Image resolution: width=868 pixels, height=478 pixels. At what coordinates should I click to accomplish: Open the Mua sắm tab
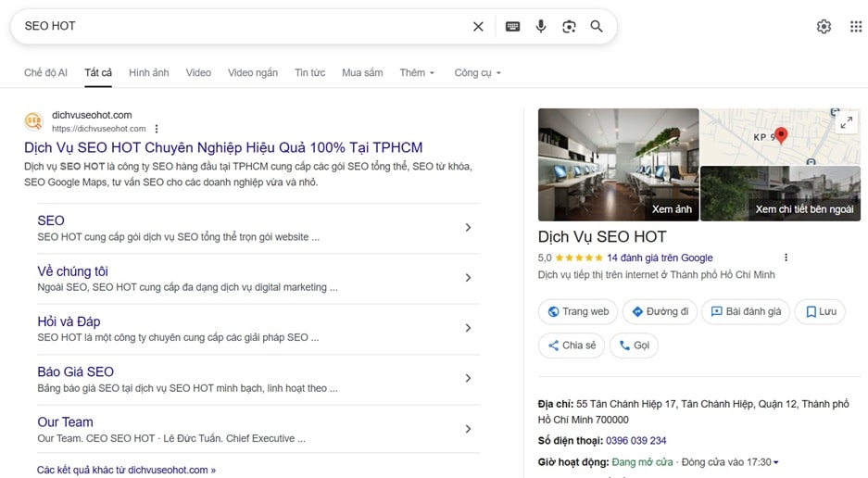(362, 72)
